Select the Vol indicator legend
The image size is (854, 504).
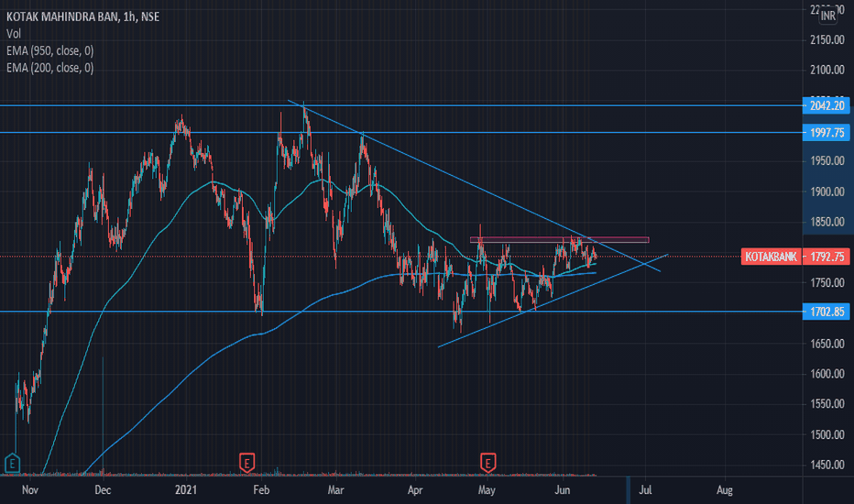(14, 34)
